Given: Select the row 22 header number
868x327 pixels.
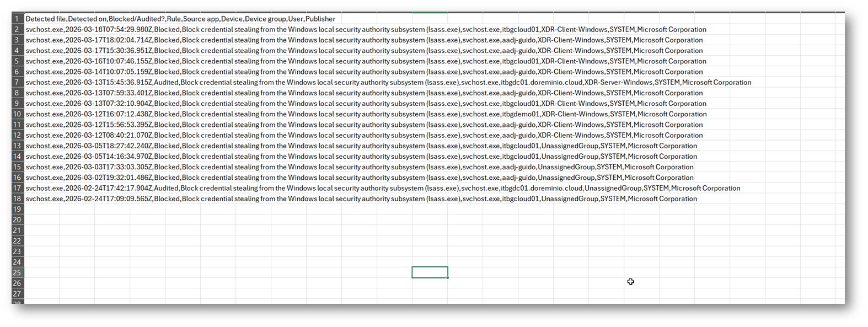Looking at the screenshot, I should tap(17, 241).
